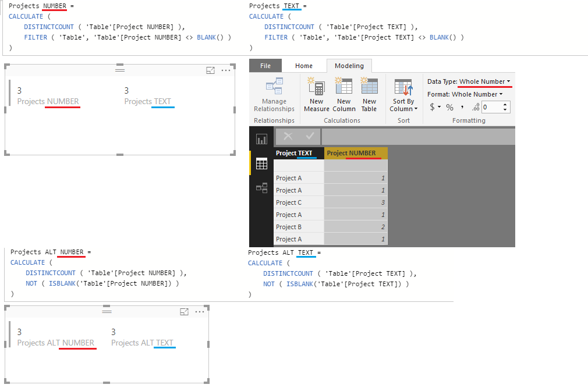Switch to Report view in sidebar

[x=262, y=139]
